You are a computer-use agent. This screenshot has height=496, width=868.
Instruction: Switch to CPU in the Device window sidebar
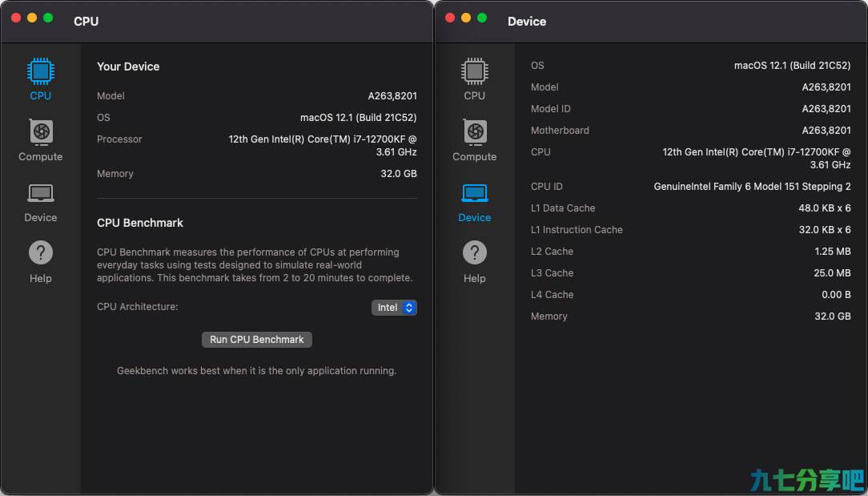tap(474, 79)
